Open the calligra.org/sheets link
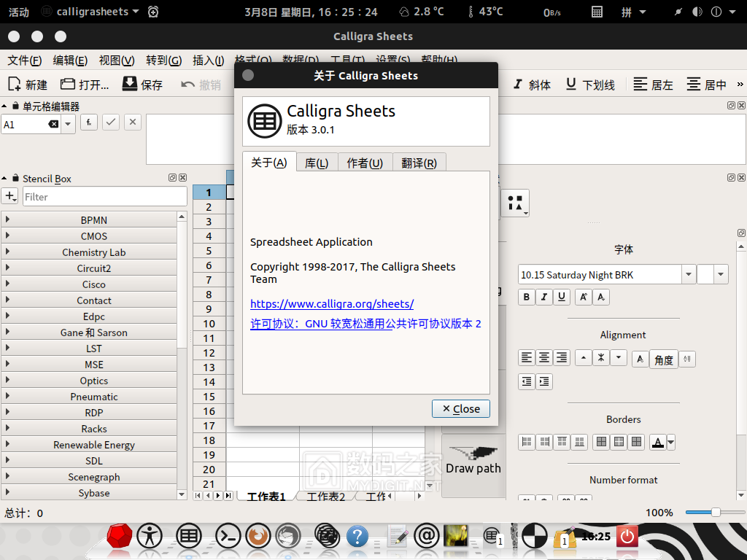The height and width of the screenshot is (560, 747). [x=332, y=304]
